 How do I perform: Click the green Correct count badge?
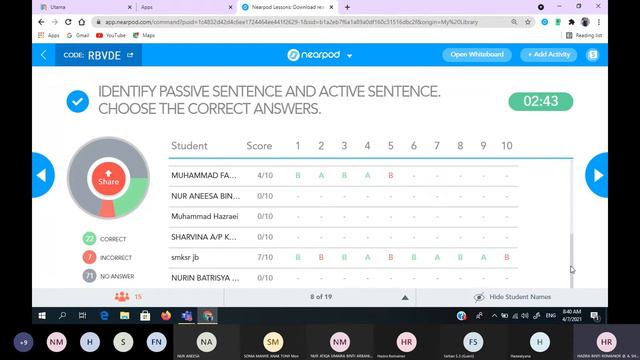point(89,238)
